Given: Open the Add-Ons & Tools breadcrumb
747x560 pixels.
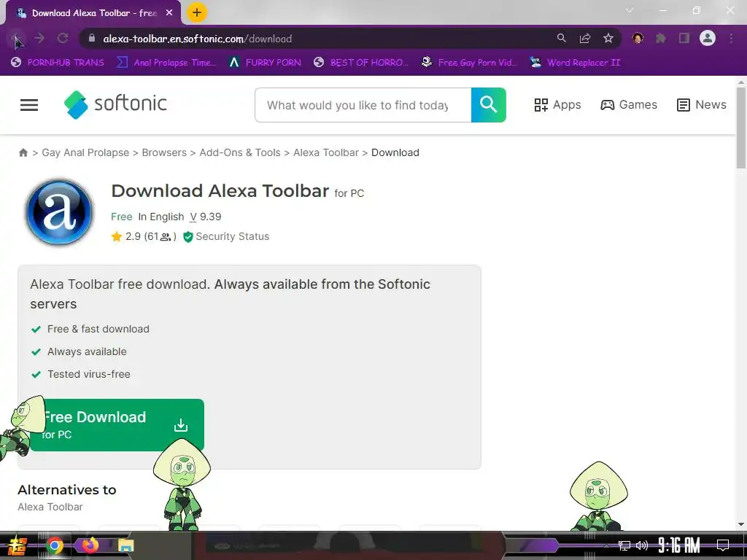Looking at the screenshot, I should coord(239,152).
